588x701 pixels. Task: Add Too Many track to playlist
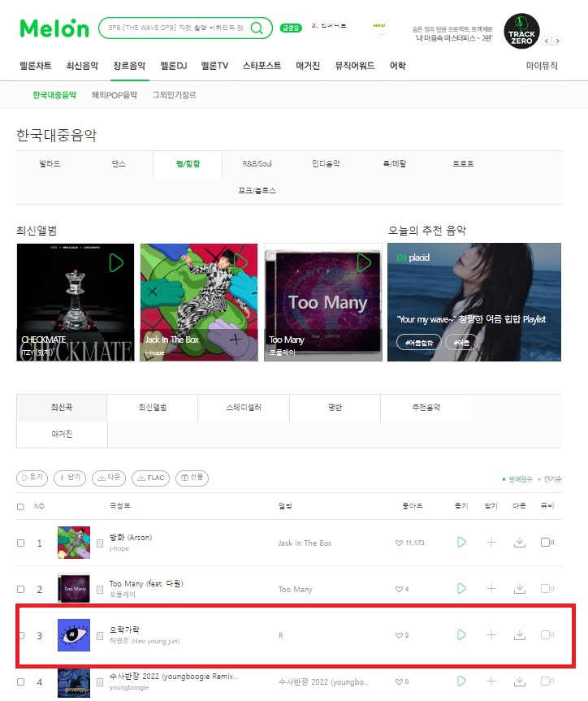pos(491,588)
